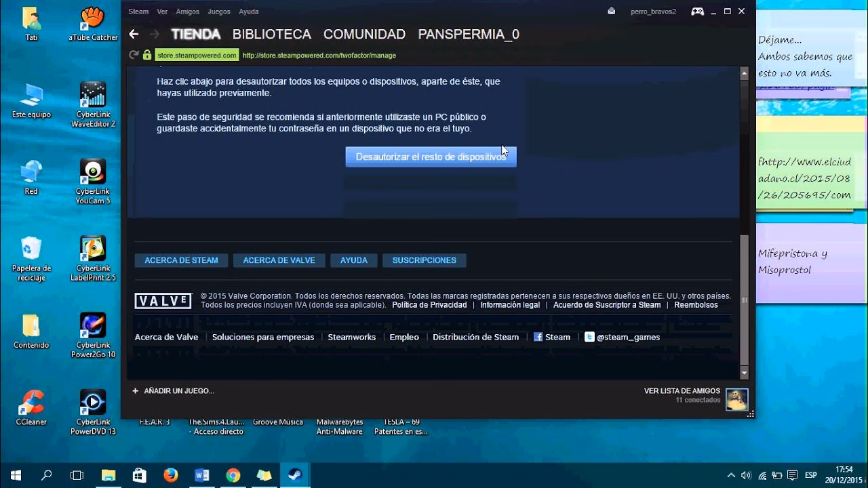Open the Amigos menu
Image resolution: width=868 pixels, height=488 pixels.
pos(188,12)
